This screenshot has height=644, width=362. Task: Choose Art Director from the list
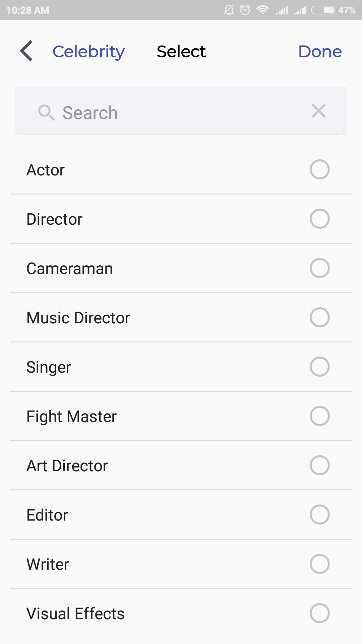(x=181, y=465)
